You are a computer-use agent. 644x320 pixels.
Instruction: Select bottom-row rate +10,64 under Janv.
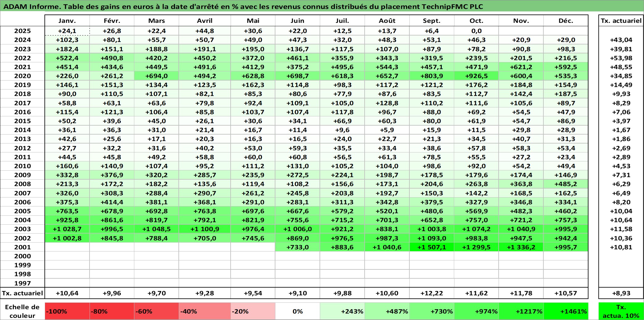(67, 293)
